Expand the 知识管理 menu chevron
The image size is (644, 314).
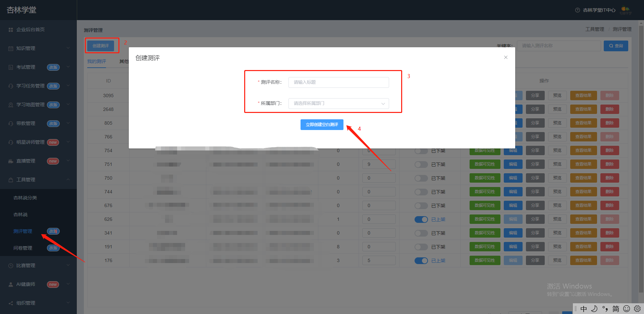point(68,48)
